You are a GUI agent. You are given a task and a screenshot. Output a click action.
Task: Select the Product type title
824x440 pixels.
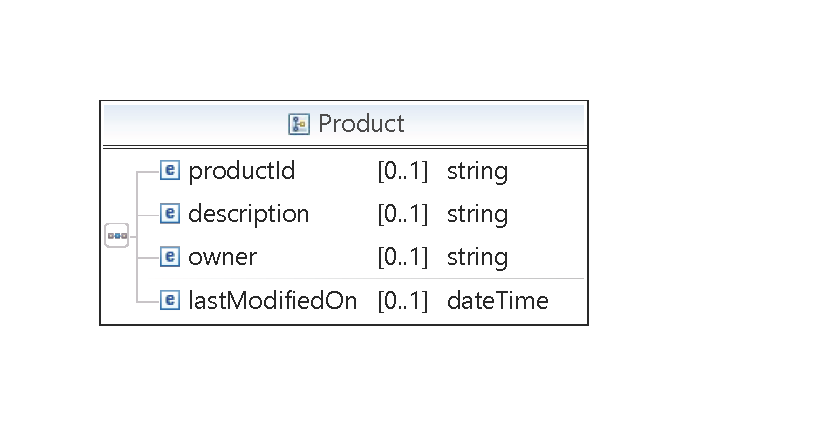pyautogui.click(x=361, y=124)
